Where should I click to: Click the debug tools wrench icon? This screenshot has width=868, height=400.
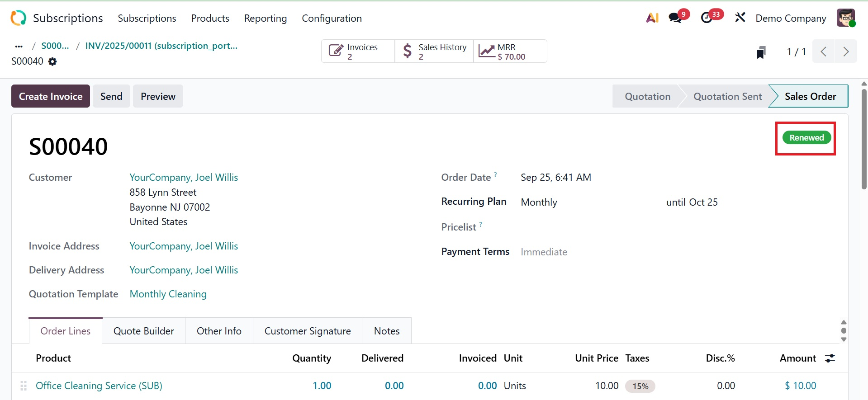pyautogui.click(x=740, y=18)
